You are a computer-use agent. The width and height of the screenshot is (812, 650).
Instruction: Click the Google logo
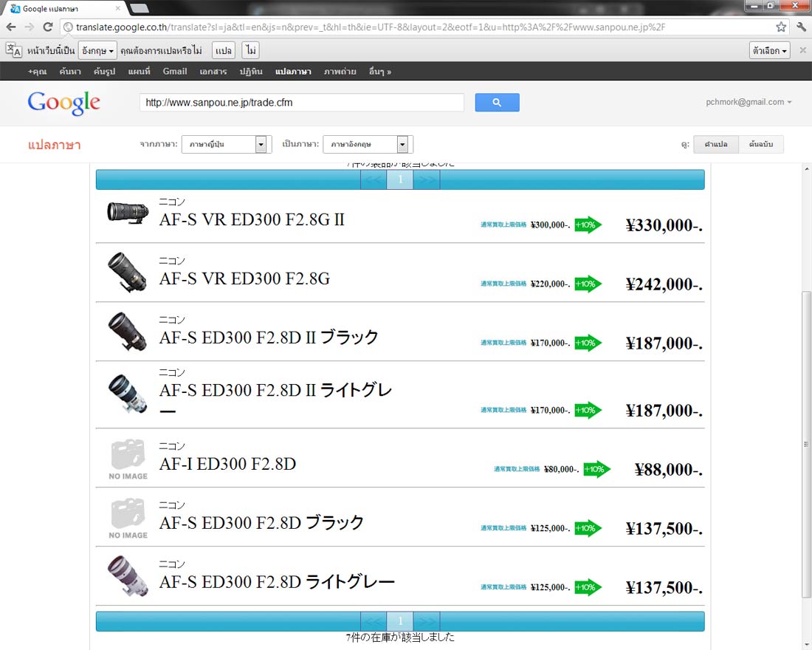click(x=63, y=103)
